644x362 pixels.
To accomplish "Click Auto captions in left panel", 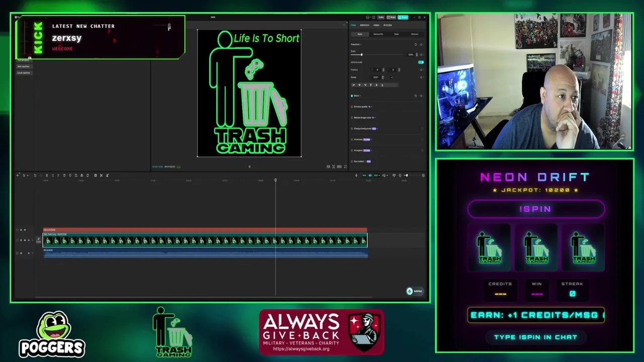I will 24,66.
